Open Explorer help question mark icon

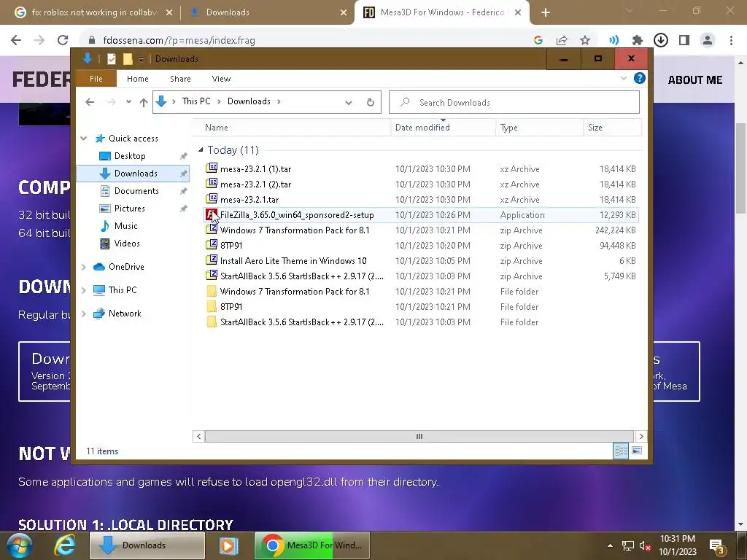coord(639,78)
